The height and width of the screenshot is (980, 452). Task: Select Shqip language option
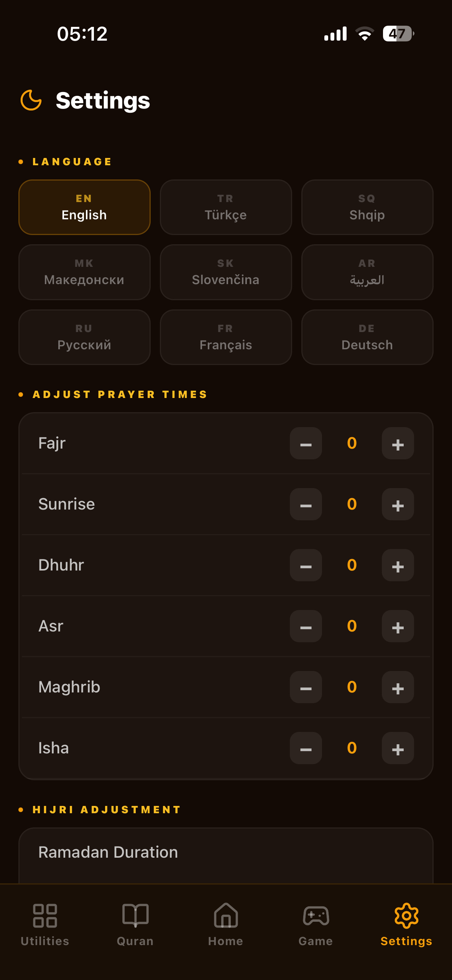(x=367, y=207)
